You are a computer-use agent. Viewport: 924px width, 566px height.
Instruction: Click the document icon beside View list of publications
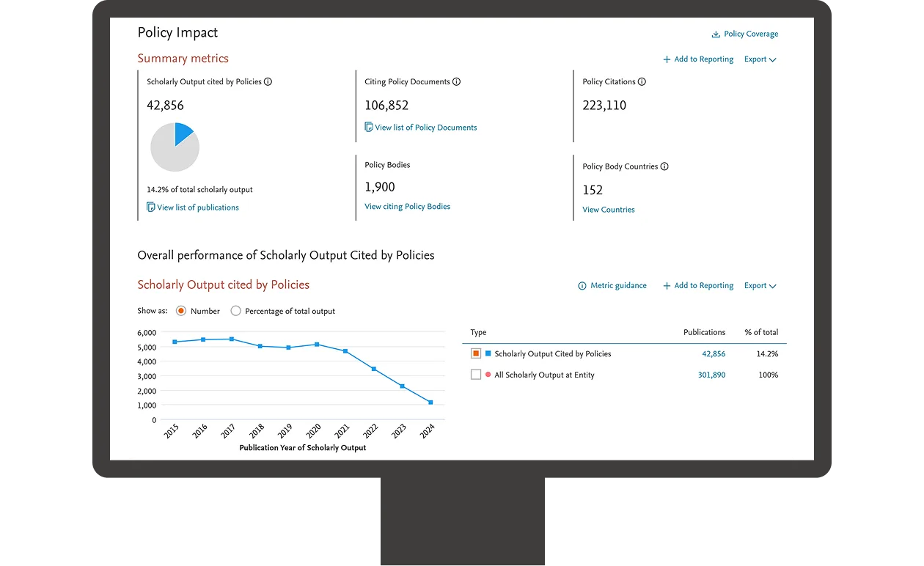point(150,207)
